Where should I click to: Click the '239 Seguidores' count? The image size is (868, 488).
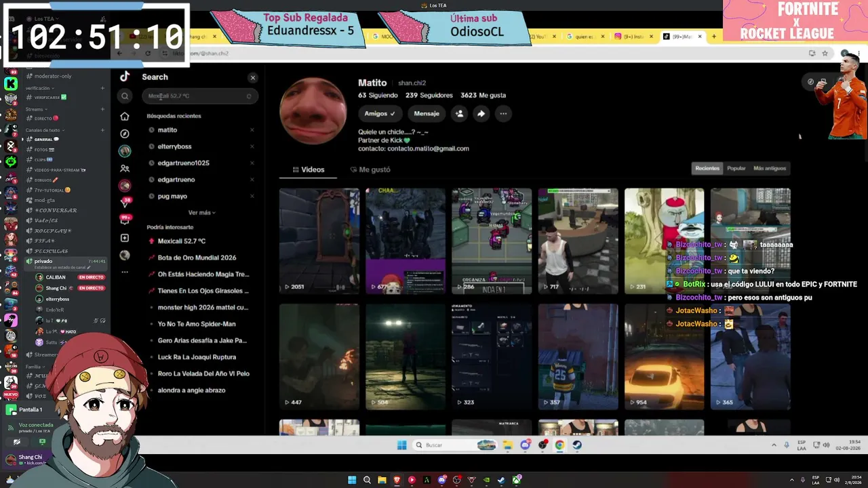pyautogui.click(x=429, y=96)
